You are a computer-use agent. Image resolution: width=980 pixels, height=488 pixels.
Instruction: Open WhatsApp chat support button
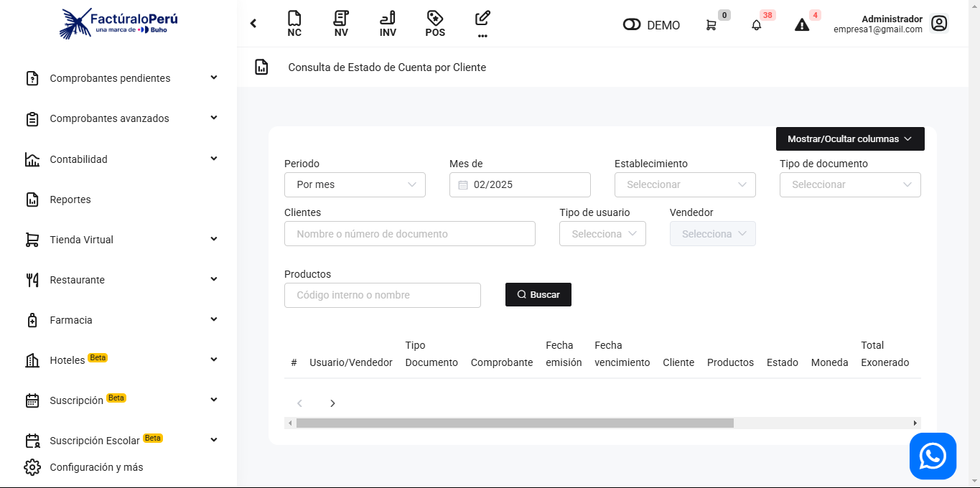(x=933, y=456)
